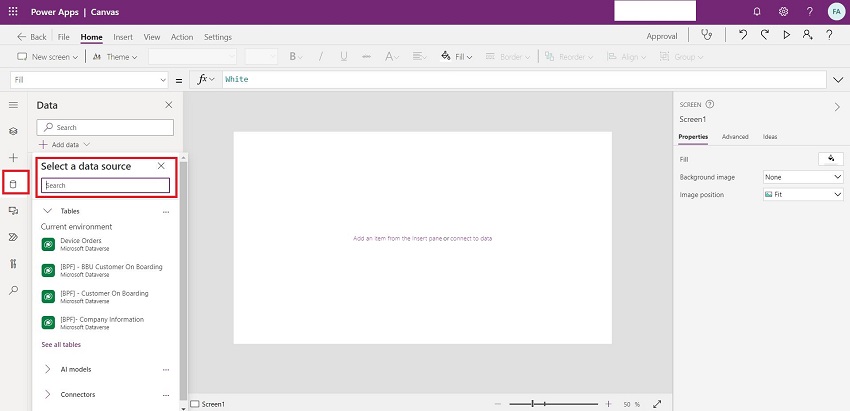Select the Home tab
The width and height of the screenshot is (850, 411).
tap(92, 37)
